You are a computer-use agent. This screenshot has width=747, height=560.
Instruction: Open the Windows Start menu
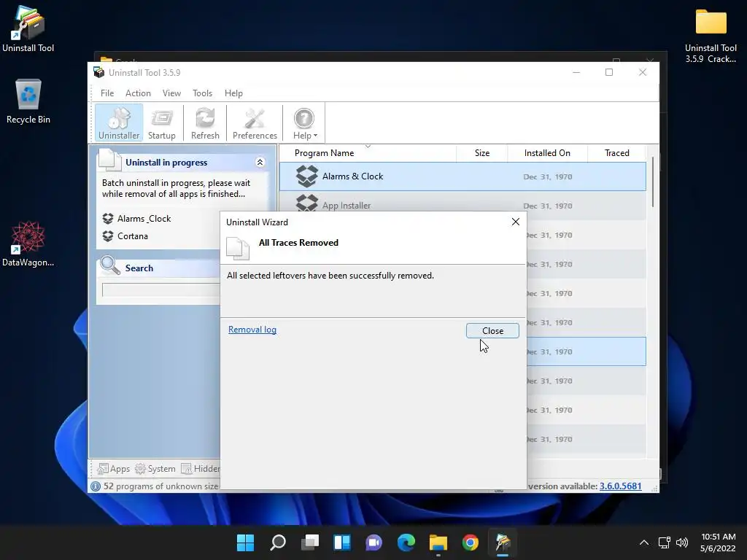click(246, 542)
